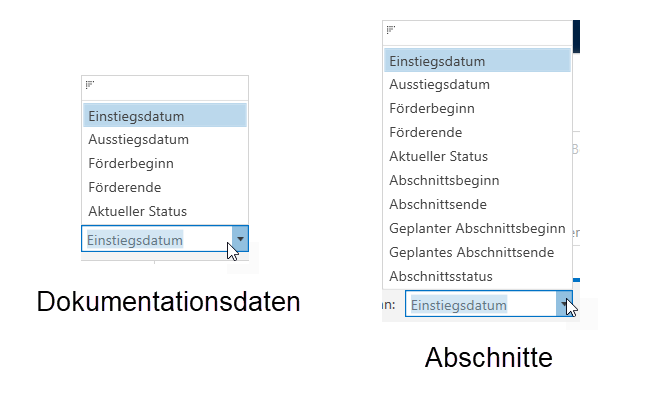
Task: Click the Abschnitte combo box showing Einstiegsdatum
Action: (480, 304)
